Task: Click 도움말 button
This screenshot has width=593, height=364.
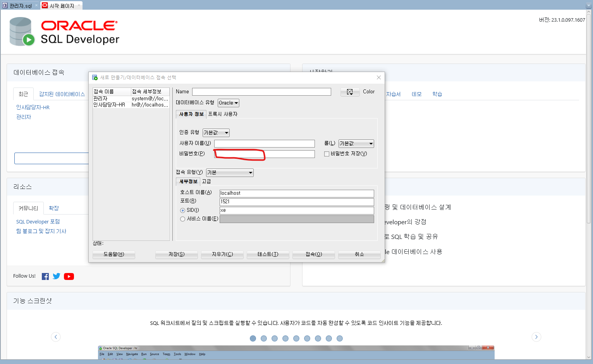Action: coord(114,254)
